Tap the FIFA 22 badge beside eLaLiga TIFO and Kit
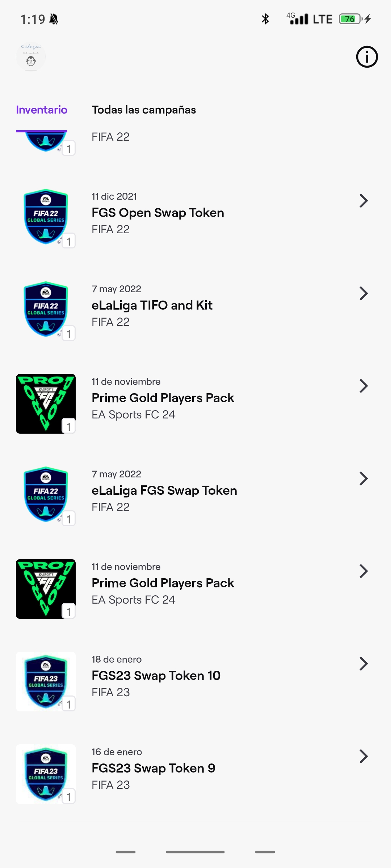 click(46, 310)
